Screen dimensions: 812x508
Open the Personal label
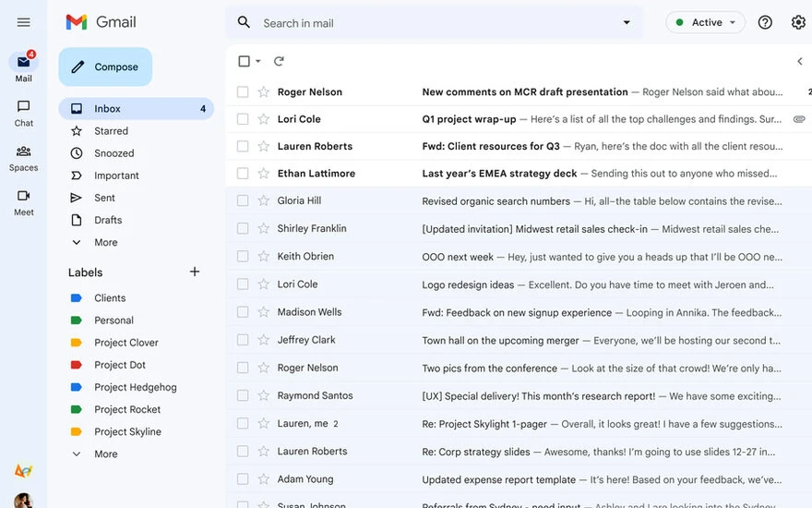tap(113, 320)
